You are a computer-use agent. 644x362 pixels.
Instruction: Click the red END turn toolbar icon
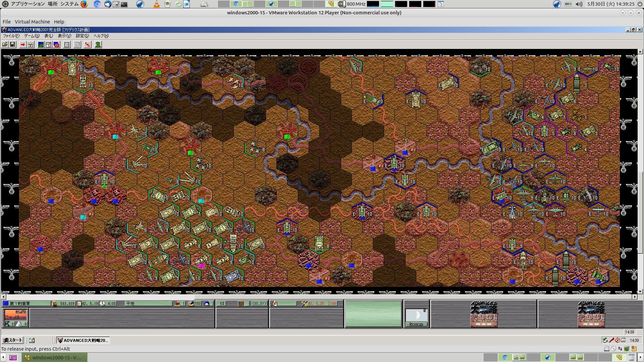88,45
